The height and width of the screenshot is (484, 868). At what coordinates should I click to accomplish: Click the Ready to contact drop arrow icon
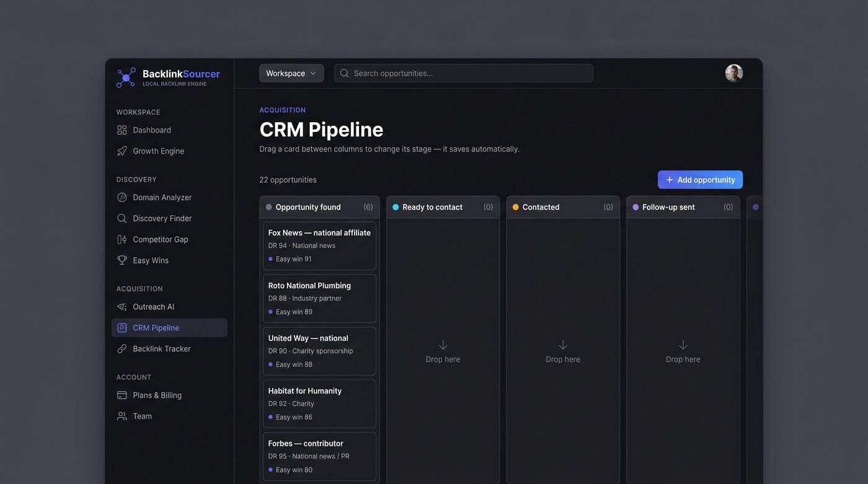[x=443, y=345]
